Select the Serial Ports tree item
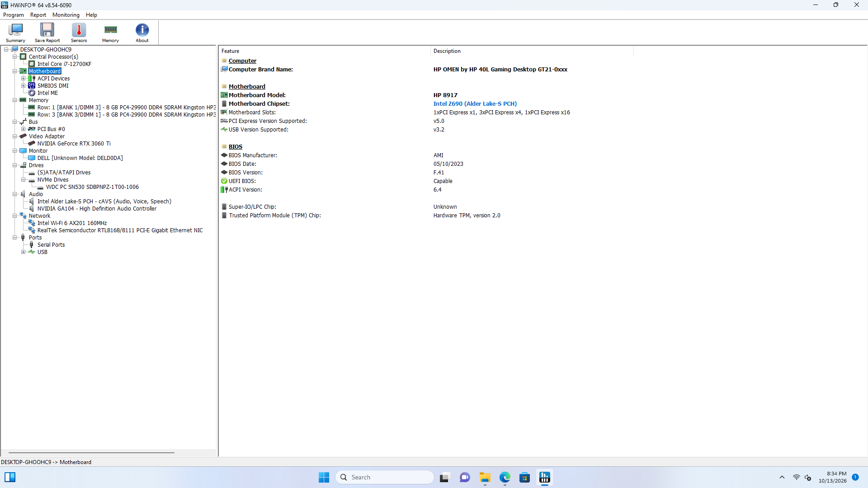Screen dimensions: 868x488 51,245
